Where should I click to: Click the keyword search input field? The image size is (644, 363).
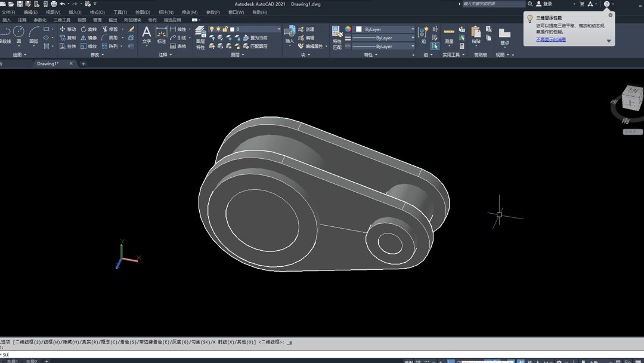pos(494,4)
